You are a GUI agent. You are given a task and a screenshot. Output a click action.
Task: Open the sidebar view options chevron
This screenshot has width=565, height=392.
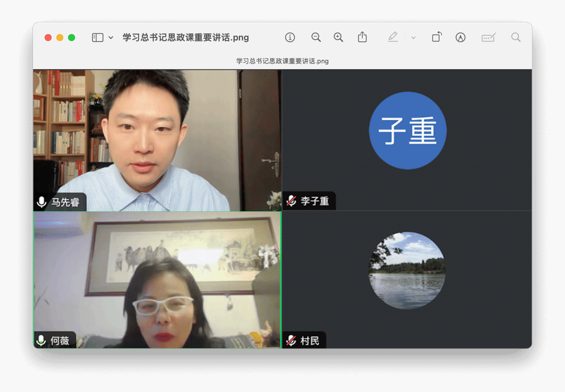click(x=111, y=38)
